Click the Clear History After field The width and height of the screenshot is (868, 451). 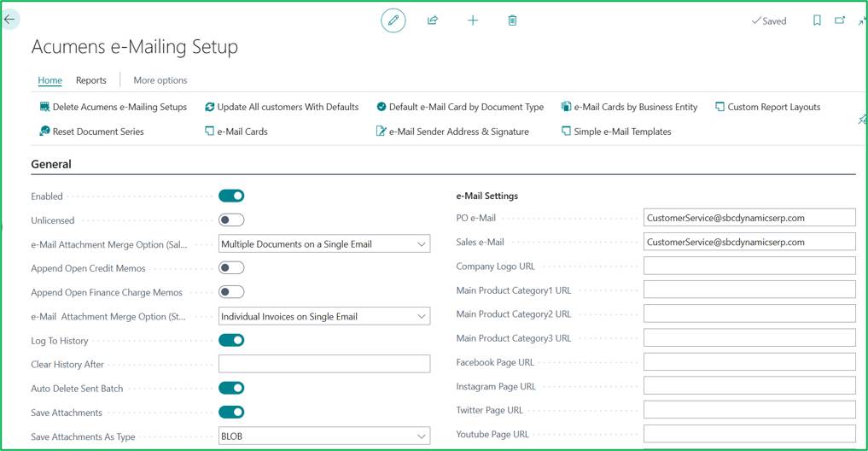pyautogui.click(x=324, y=364)
